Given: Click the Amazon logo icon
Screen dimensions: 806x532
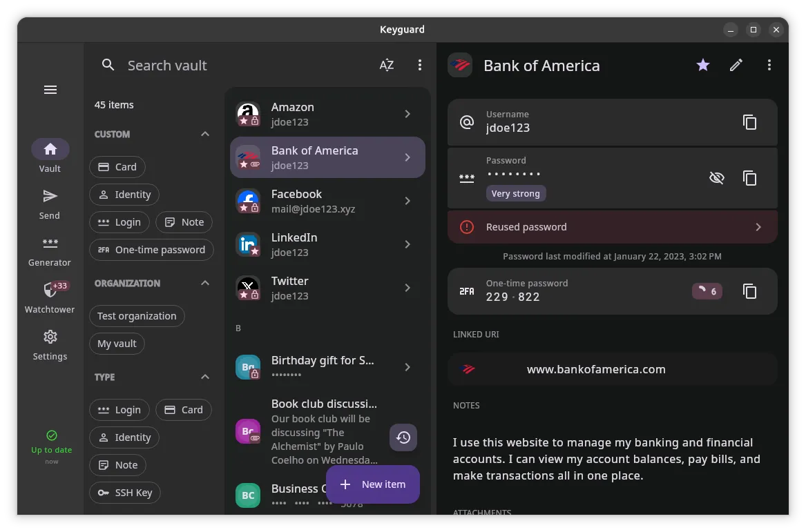Looking at the screenshot, I should [x=248, y=114].
